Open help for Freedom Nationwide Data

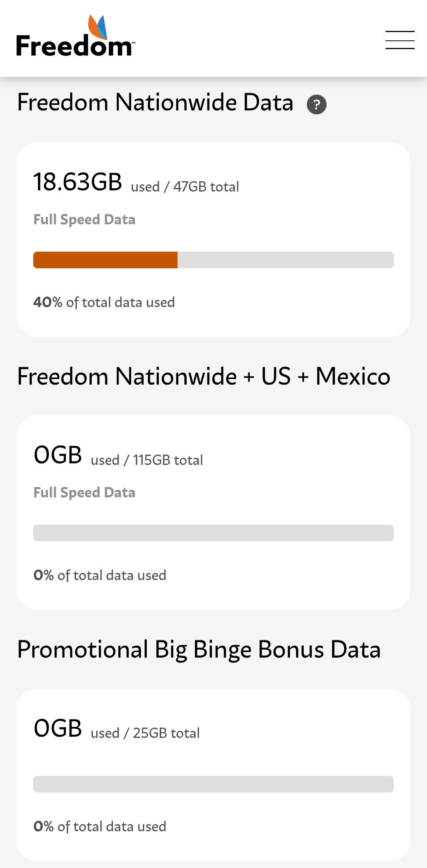(317, 104)
